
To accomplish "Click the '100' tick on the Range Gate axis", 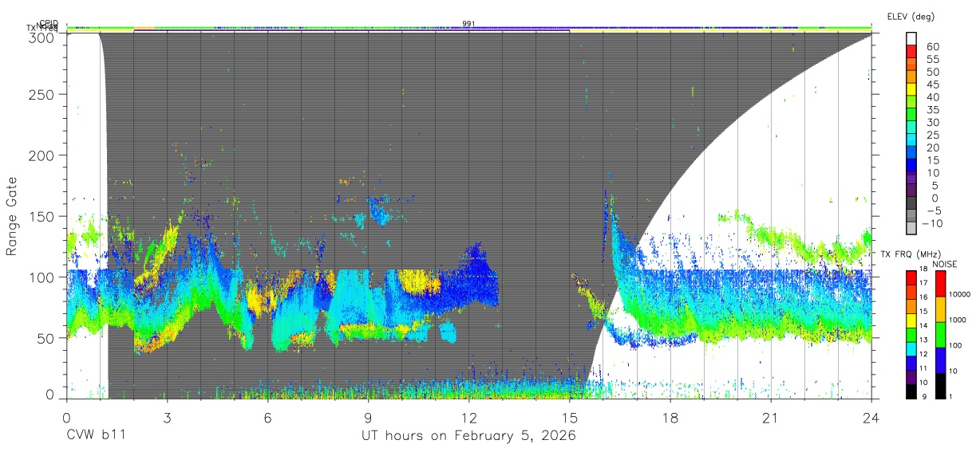I will click(x=41, y=277).
